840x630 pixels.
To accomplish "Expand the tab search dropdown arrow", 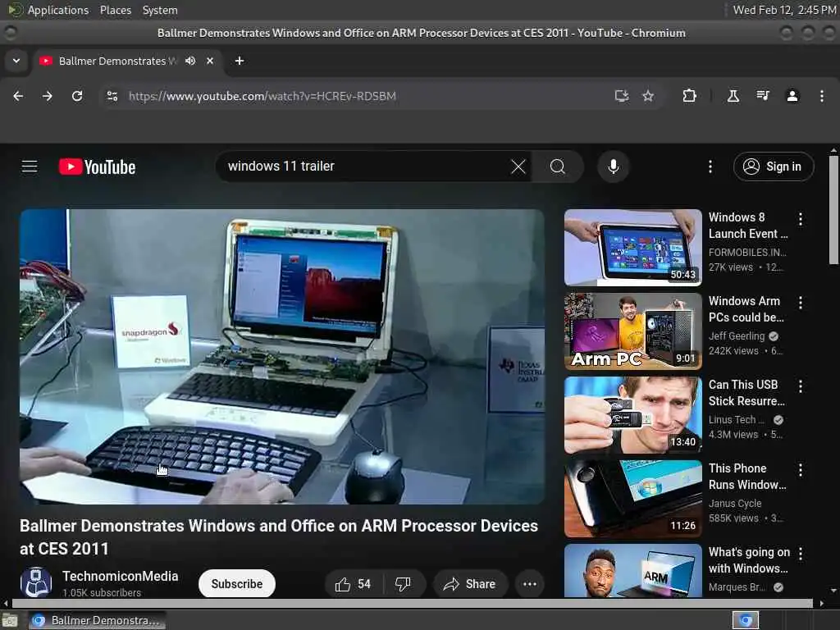I will [x=16, y=61].
